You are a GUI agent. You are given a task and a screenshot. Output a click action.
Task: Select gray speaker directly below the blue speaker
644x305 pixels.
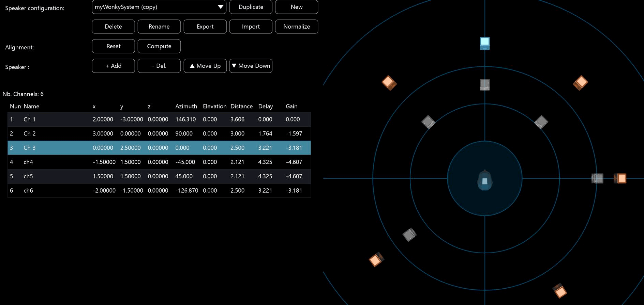pos(484,84)
